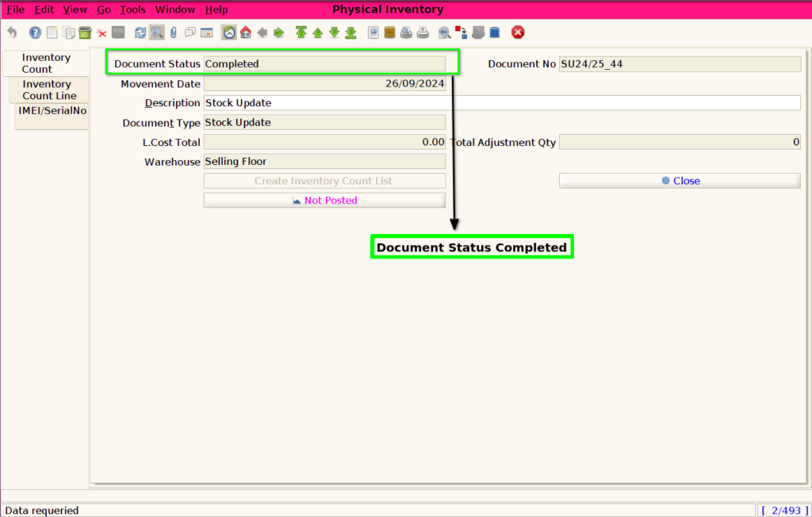
Task: Click the gray requests icon
Action: coord(478,33)
